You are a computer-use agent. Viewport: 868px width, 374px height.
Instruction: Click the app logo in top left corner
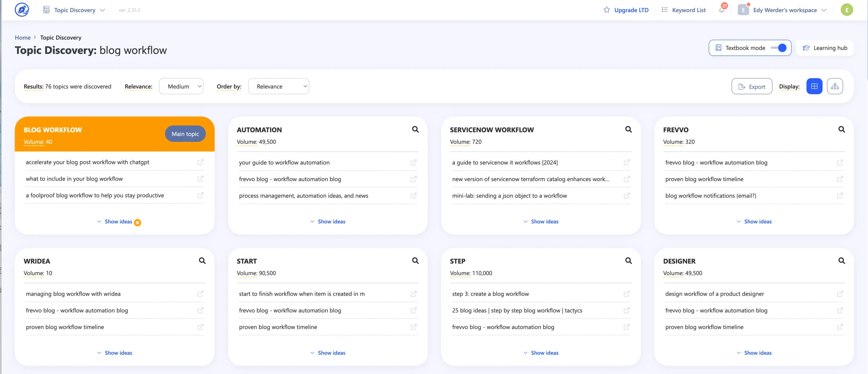(x=22, y=10)
